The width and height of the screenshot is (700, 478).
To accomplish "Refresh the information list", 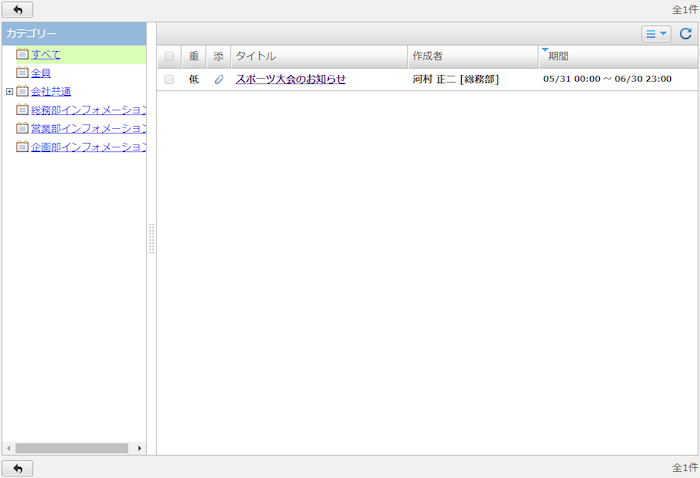I will 685,34.
